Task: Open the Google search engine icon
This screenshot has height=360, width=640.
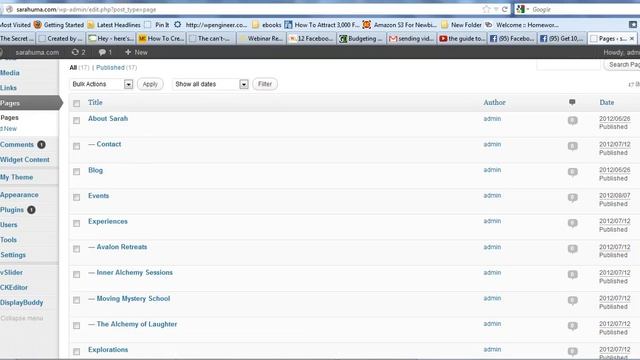Action: pyautogui.click(x=520, y=9)
